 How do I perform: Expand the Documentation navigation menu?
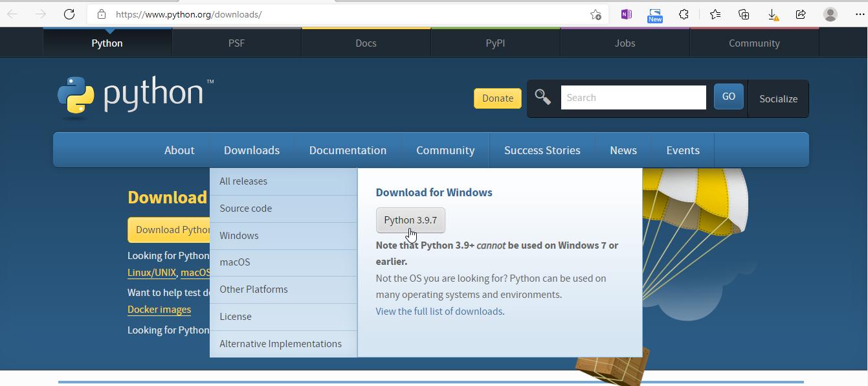tap(348, 150)
